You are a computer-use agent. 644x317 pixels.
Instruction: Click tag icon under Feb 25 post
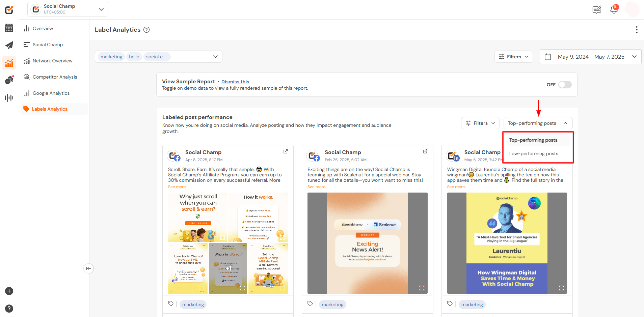(310, 304)
